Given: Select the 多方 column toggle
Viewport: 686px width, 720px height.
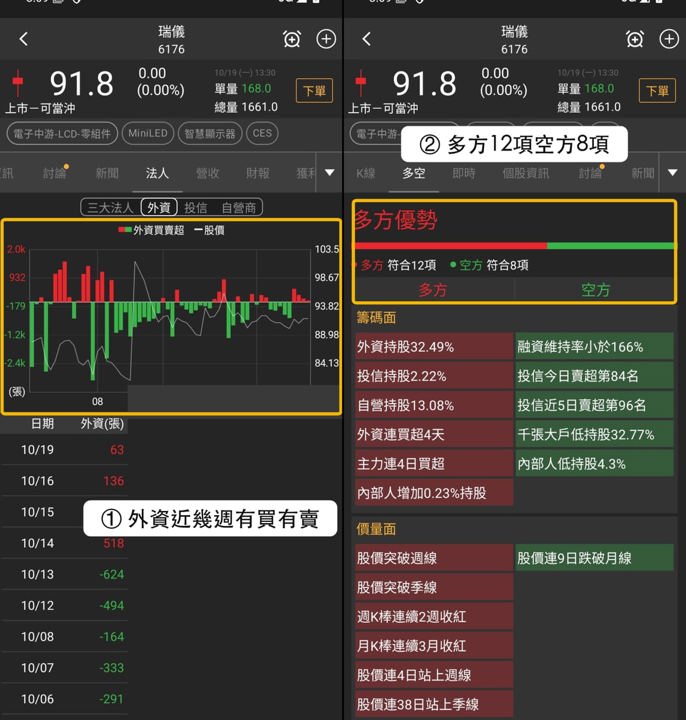Looking at the screenshot, I should click(x=433, y=290).
